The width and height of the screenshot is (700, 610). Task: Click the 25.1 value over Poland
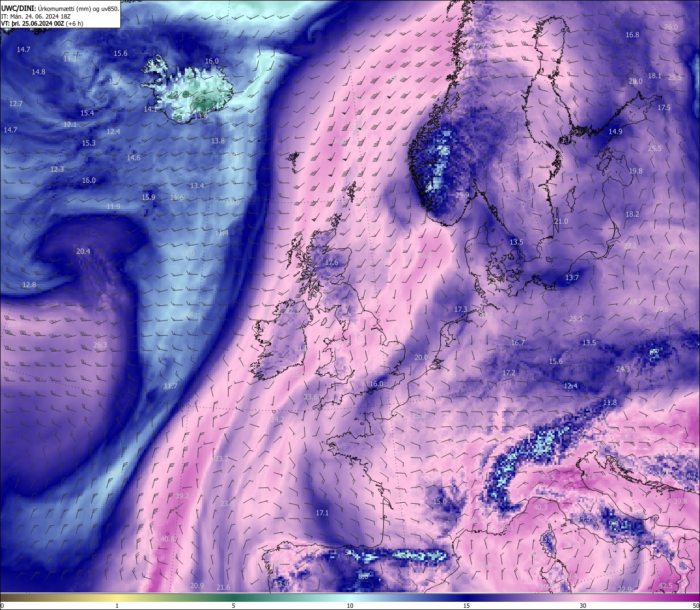coord(576,318)
